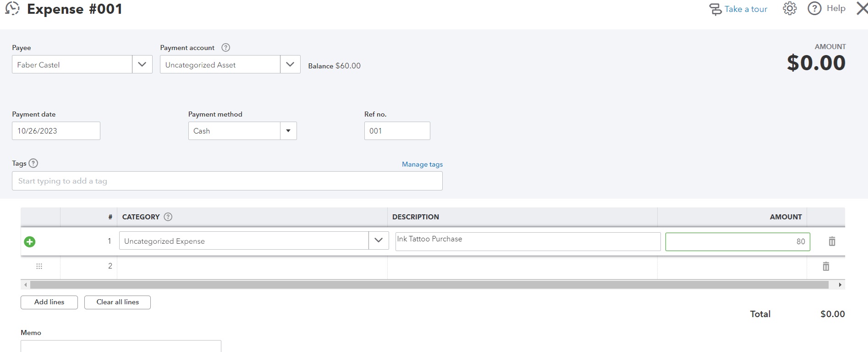Click the Tags input field

pyautogui.click(x=227, y=181)
